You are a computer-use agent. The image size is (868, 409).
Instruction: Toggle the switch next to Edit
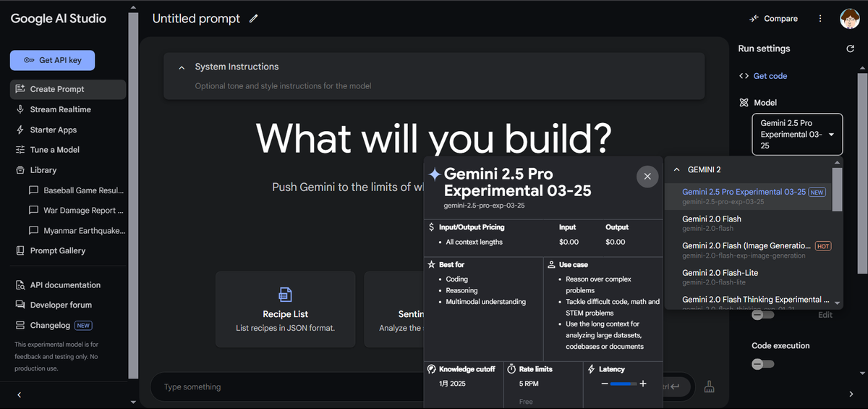[x=762, y=315]
